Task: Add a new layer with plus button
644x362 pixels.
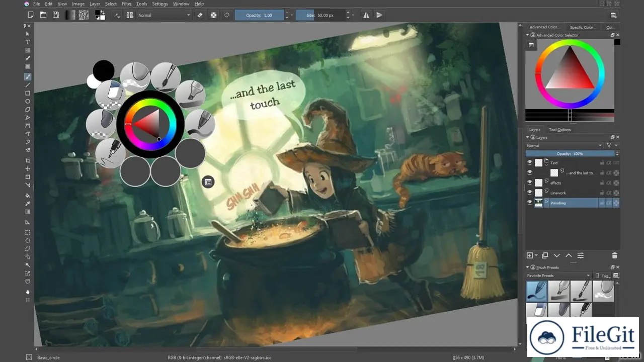Action: click(529, 255)
